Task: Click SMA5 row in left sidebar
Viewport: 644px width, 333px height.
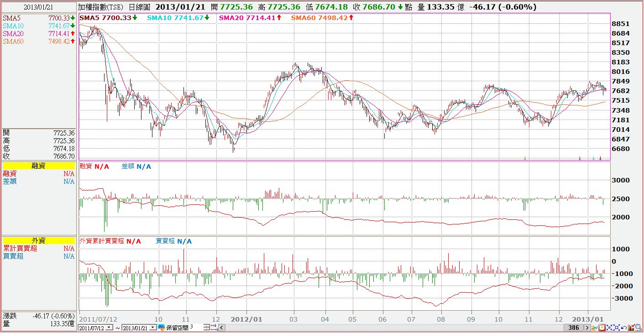Action: (39, 18)
